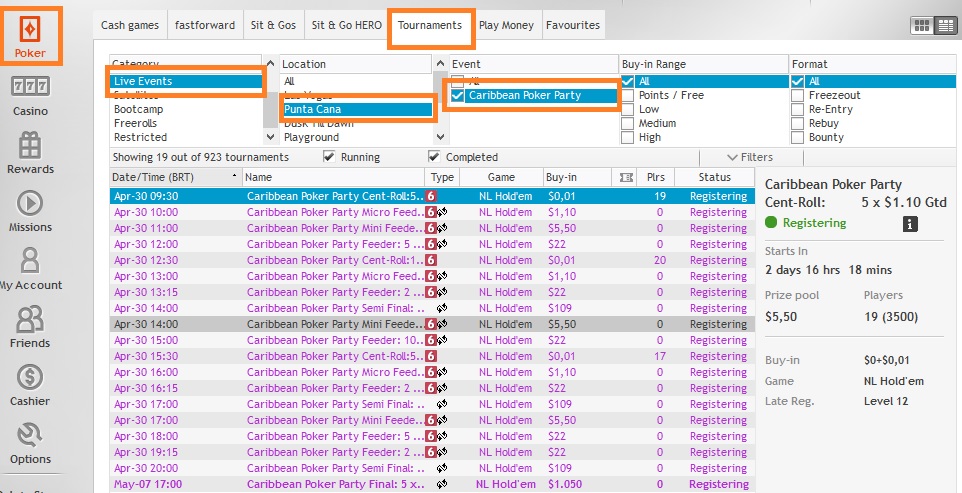962x493 pixels.
Task: Sort by Name column header
Action: pos(334,177)
